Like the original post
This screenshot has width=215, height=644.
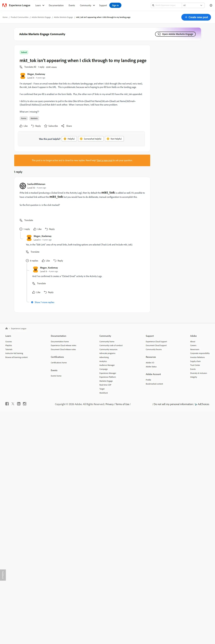[21, 126]
